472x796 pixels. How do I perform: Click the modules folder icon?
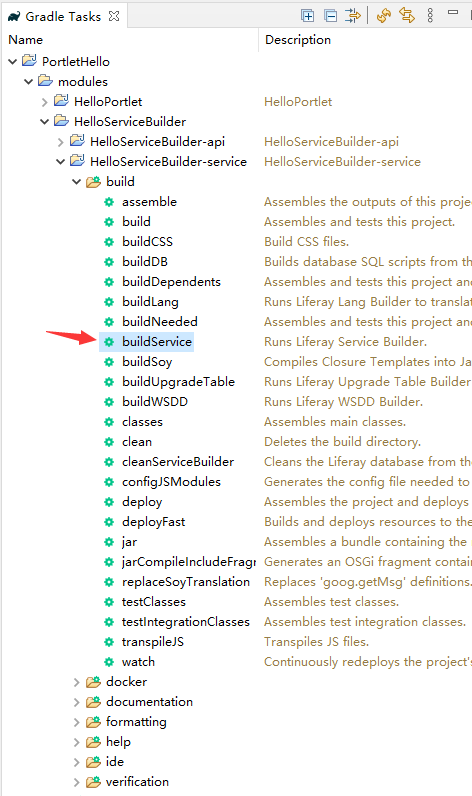pos(45,81)
